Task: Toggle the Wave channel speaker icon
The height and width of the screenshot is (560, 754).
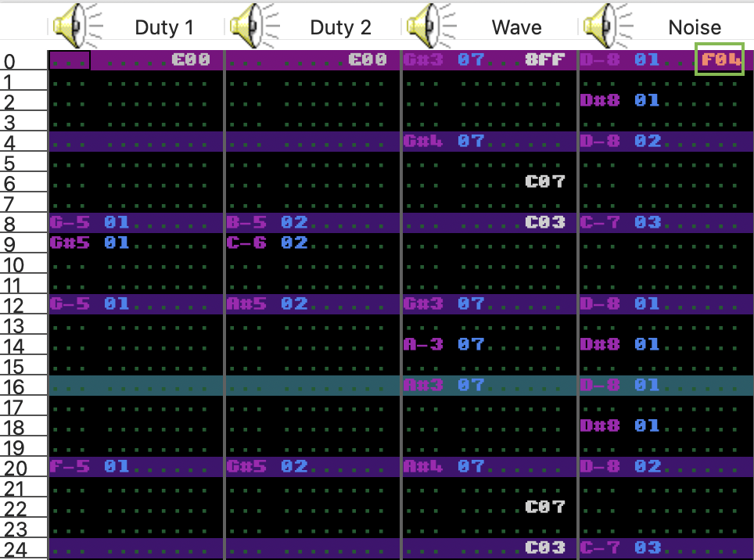Action: point(431,26)
